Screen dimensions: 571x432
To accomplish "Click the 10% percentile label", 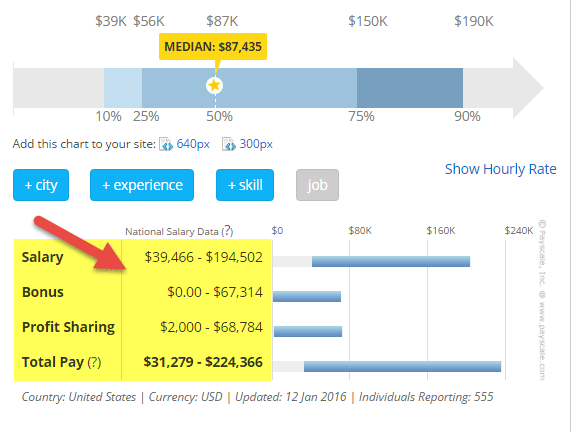I will [x=108, y=117].
